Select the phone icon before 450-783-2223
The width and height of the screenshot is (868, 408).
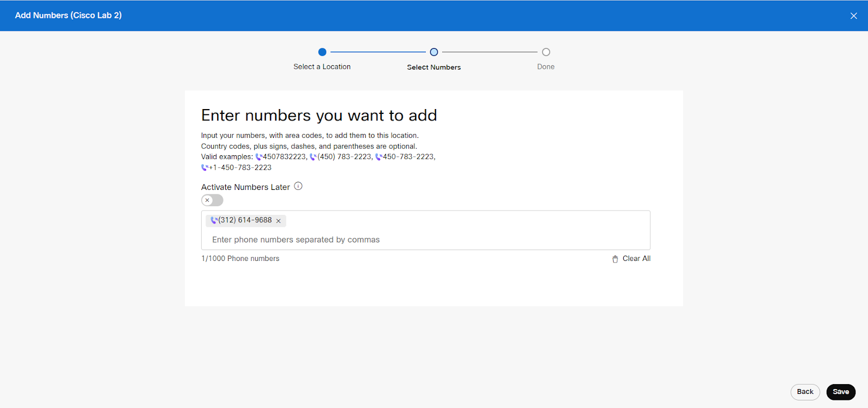point(379,157)
